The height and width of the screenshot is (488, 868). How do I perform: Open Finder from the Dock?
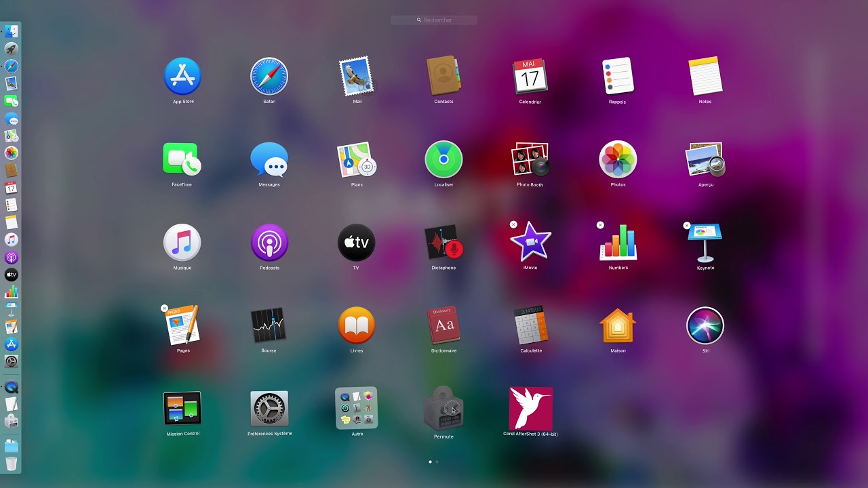click(11, 31)
